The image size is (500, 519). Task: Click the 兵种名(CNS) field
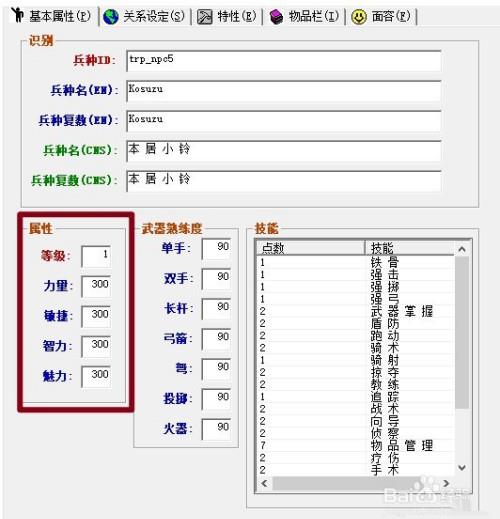[284, 151]
